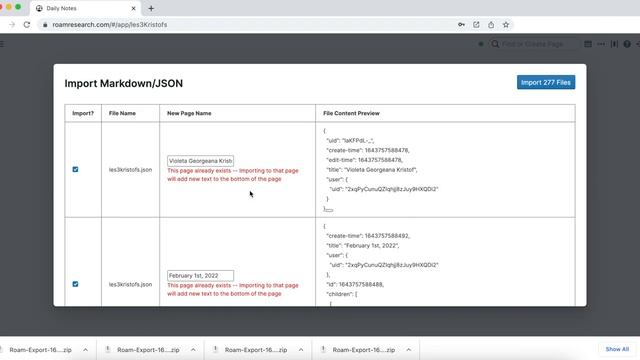Open Roam's three-dot more options menu

[601, 44]
